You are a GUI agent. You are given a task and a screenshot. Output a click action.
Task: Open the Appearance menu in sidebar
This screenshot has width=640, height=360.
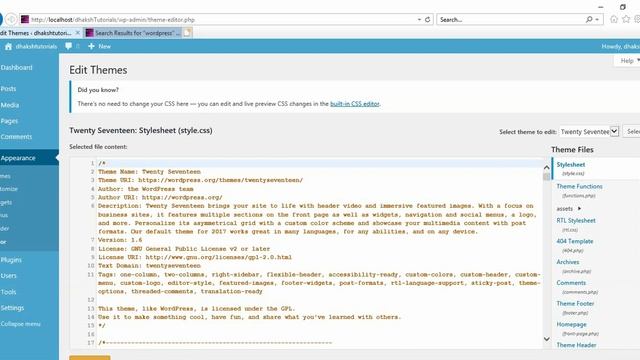coord(29,158)
